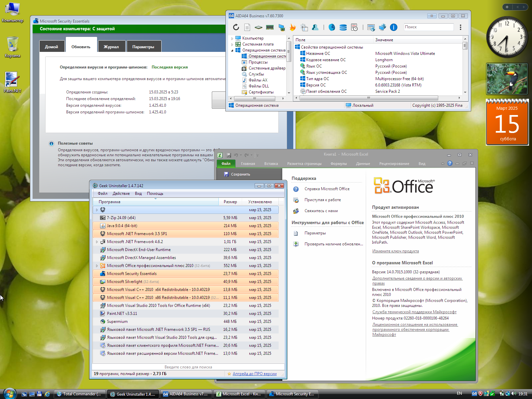Expand the Системная плата node in AIDA64 tree
This screenshot has height=399, width=532.
232,44
